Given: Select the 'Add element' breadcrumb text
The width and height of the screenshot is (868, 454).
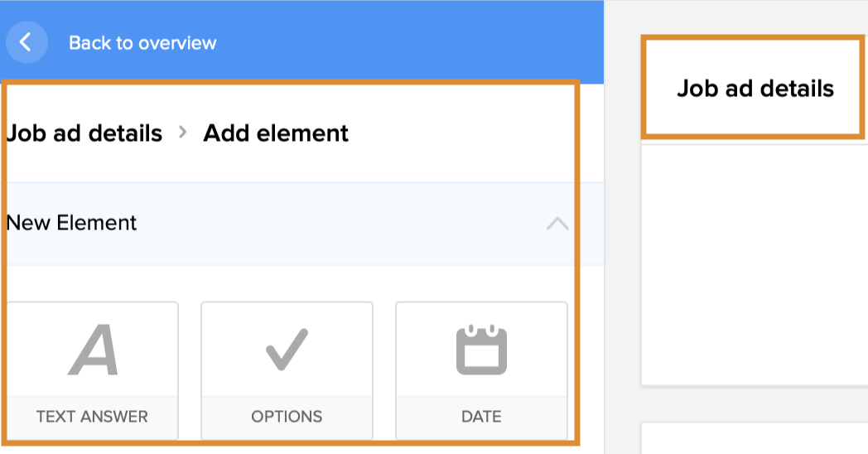Looking at the screenshot, I should pyautogui.click(x=276, y=133).
